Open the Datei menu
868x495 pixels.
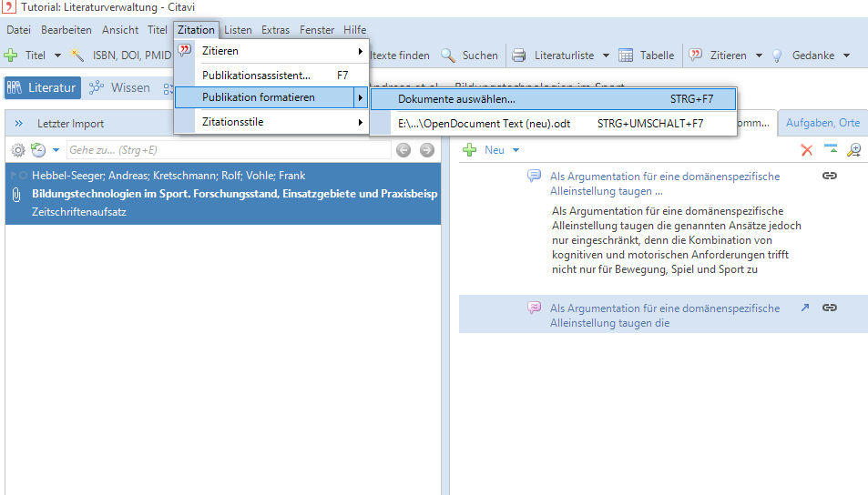pos(19,30)
